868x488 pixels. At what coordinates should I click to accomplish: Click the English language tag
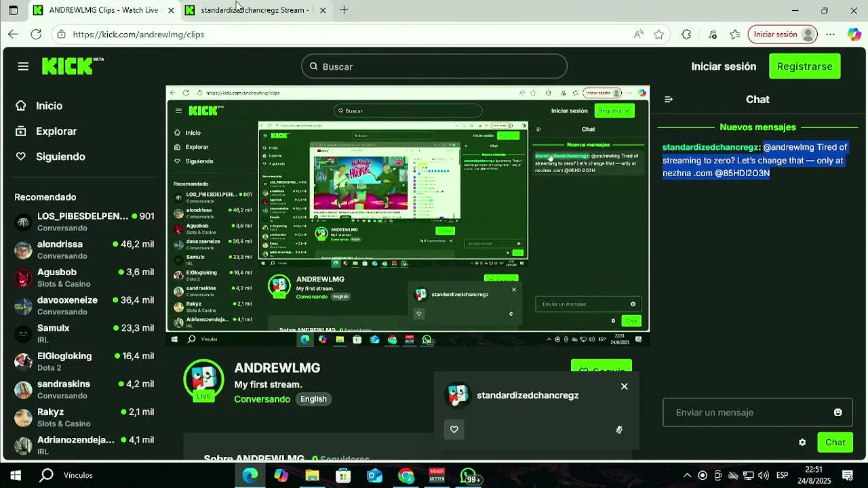click(313, 399)
